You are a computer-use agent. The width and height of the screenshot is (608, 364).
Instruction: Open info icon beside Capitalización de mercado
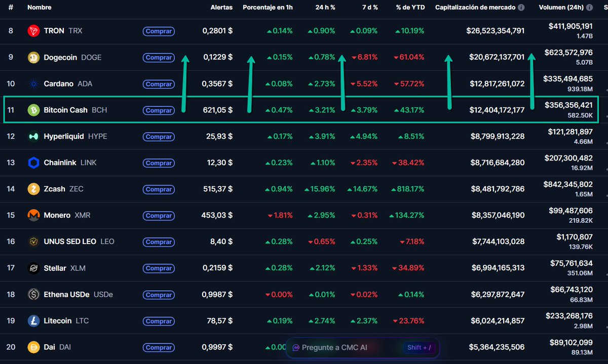click(521, 8)
